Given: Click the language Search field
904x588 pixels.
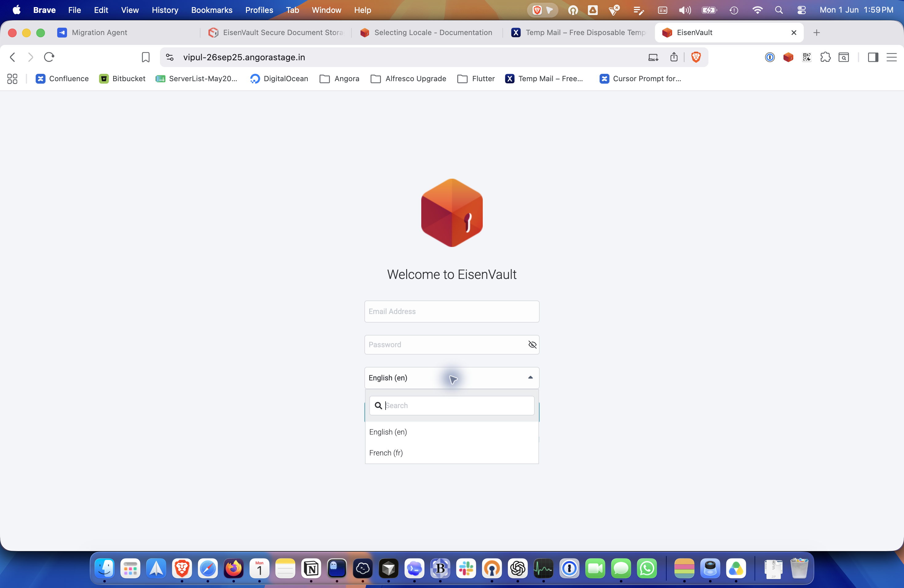Looking at the screenshot, I should (x=452, y=405).
